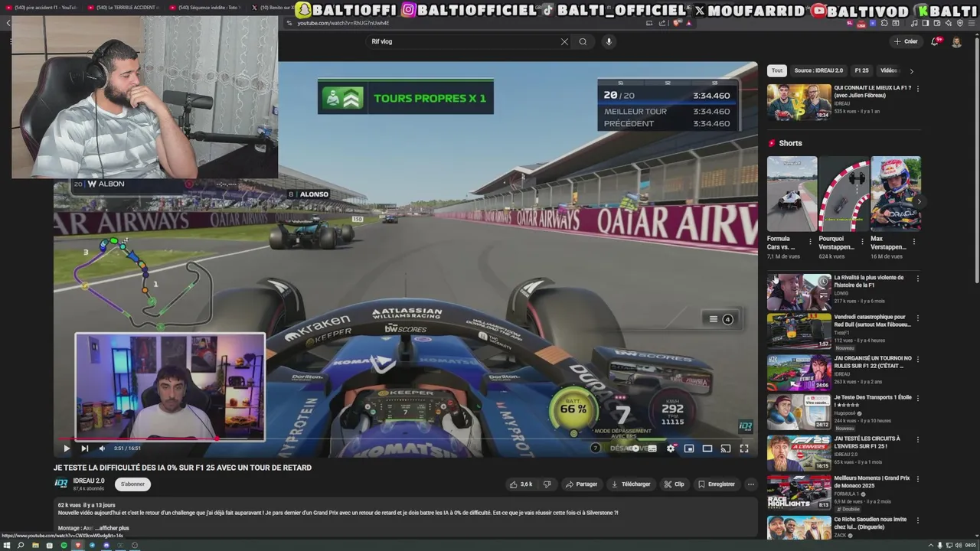980x551 pixels.
Task: Open the IDREAU 2.0 channel name link
Action: (x=89, y=481)
